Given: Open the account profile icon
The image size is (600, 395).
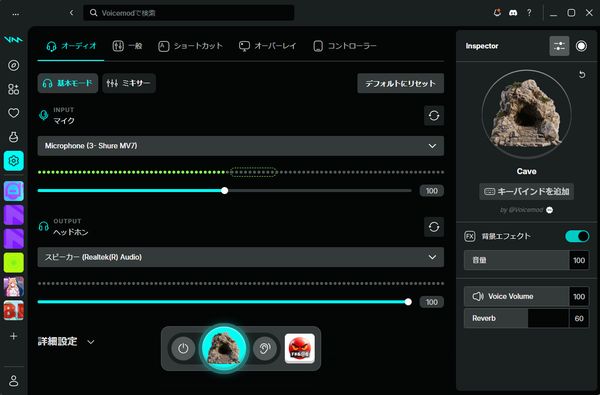Looking at the screenshot, I should [13, 381].
